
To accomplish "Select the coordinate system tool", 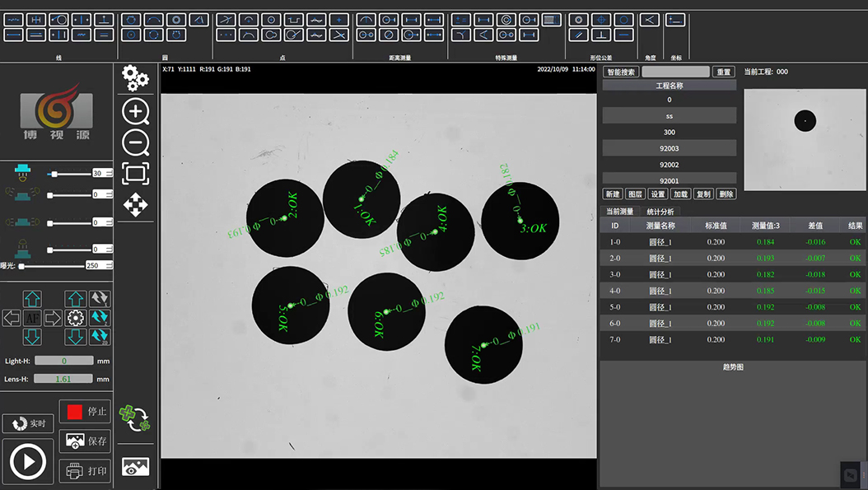I will [675, 20].
